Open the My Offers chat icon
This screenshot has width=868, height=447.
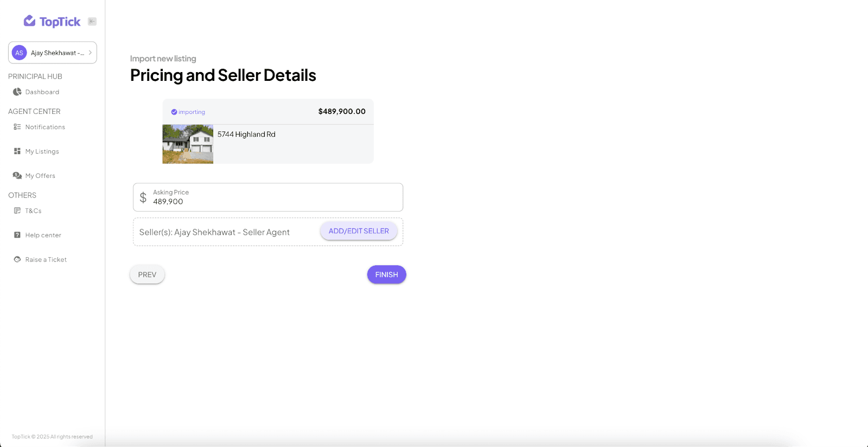click(x=17, y=176)
